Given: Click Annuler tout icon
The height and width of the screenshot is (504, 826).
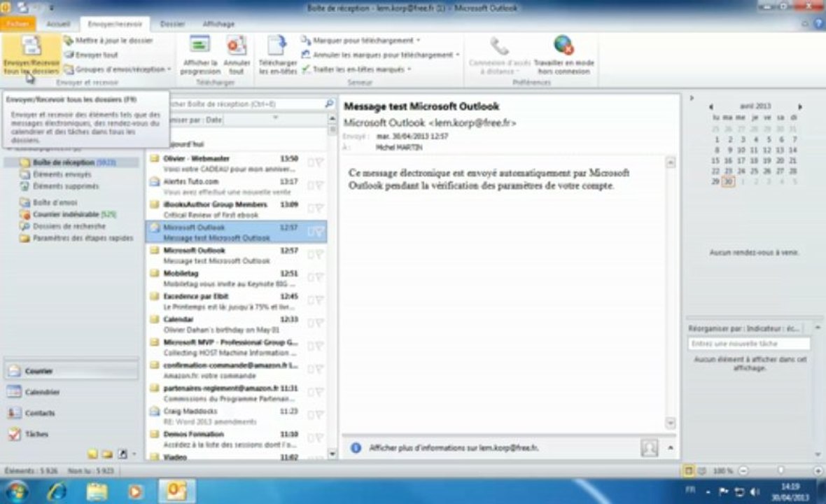Looking at the screenshot, I should (237, 55).
